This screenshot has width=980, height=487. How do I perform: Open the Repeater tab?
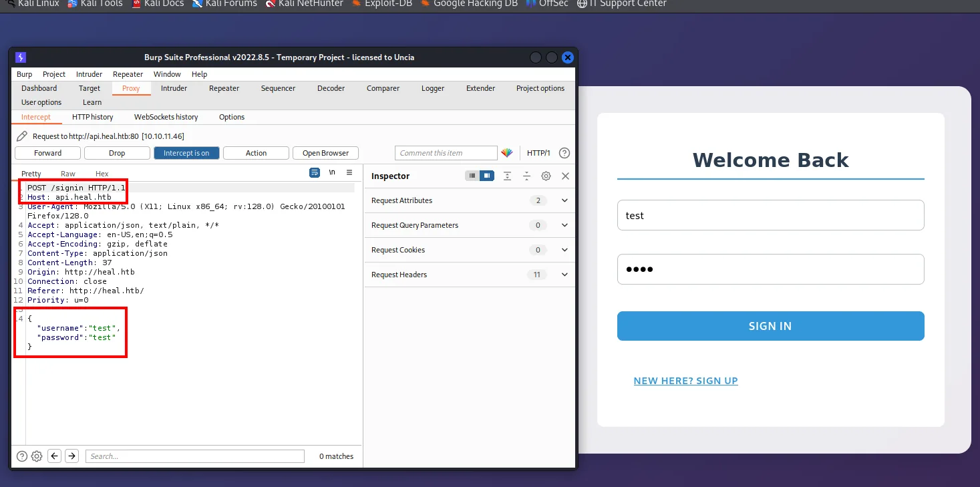click(x=224, y=88)
